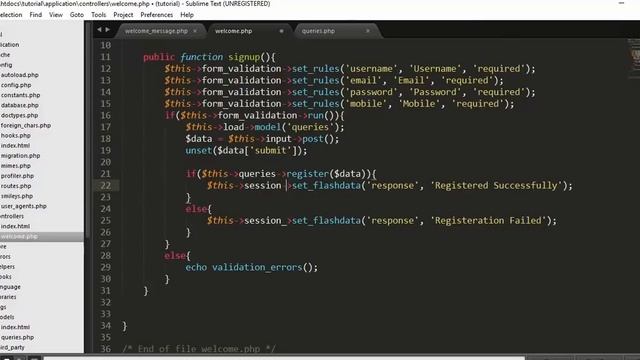Open the Tools menu
The image size is (640, 360).
tap(98, 15)
